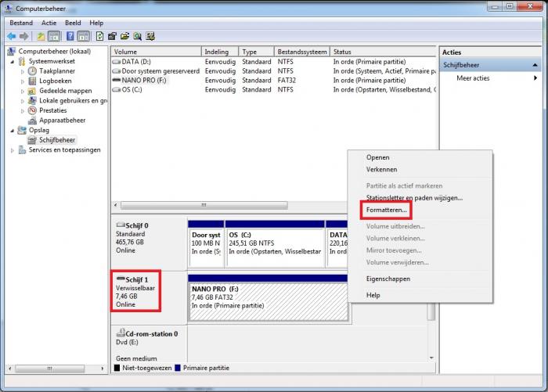Viewport: 548px width, 392px height.
Task: Open Meer acties submenu
Action: click(x=473, y=78)
